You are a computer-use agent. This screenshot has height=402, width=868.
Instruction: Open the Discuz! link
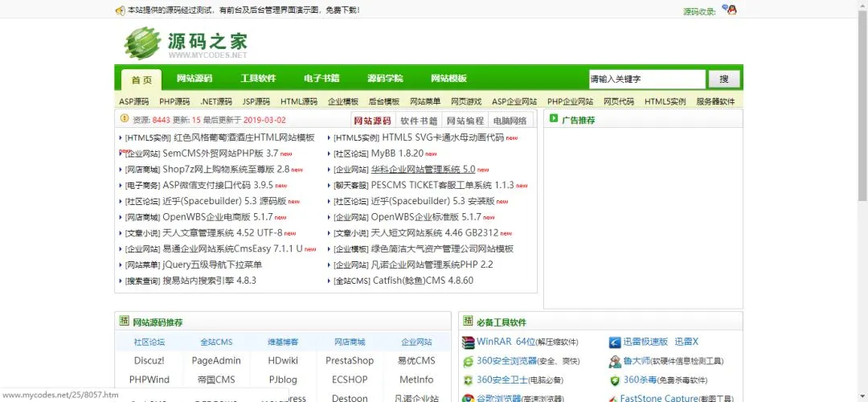[149, 360]
